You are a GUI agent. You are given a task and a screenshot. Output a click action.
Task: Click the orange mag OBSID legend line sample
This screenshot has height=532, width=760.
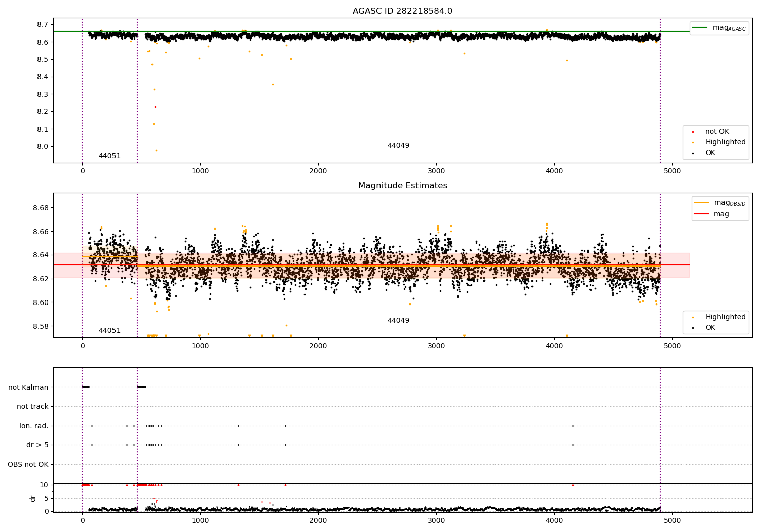pyautogui.click(x=701, y=203)
